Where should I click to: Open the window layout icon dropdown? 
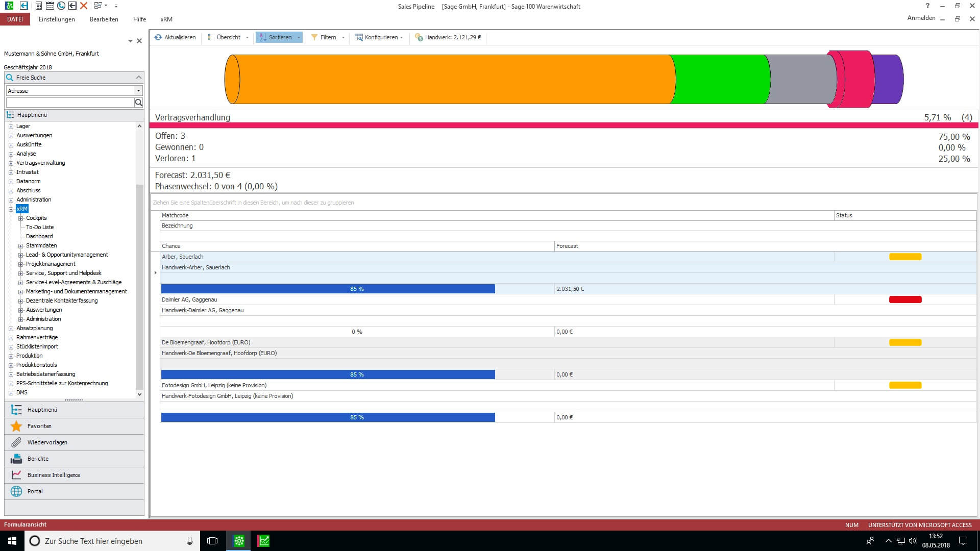(x=101, y=6)
